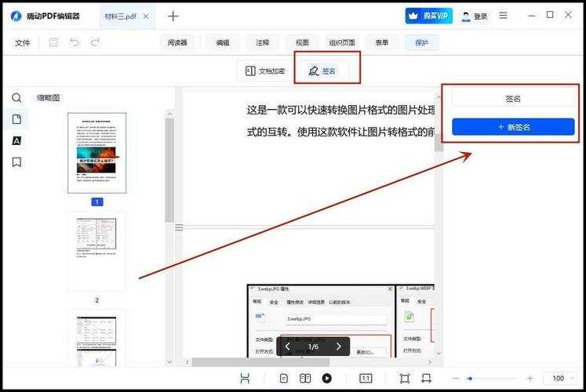
Task: Click the 签名 panel header
Action: 513,99
